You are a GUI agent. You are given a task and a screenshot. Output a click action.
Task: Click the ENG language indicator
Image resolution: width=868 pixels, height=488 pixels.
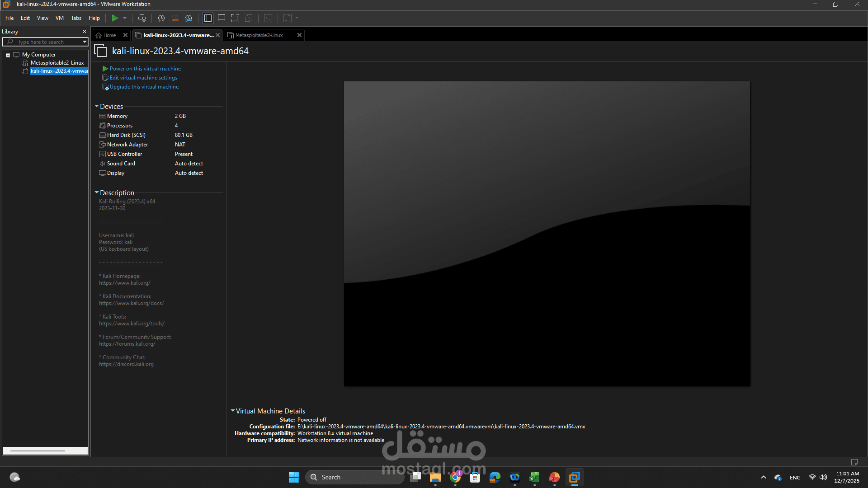[795, 478]
